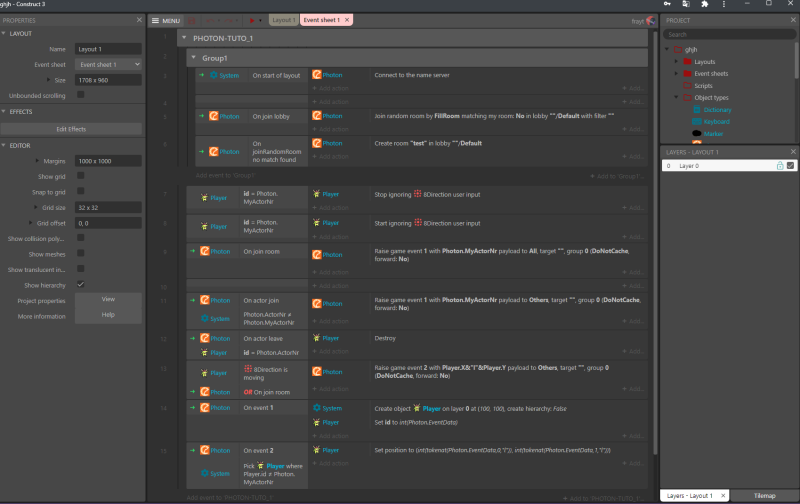Click the Edit Effects button
This screenshot has width=800, height=504.
(x=71, y=129)
